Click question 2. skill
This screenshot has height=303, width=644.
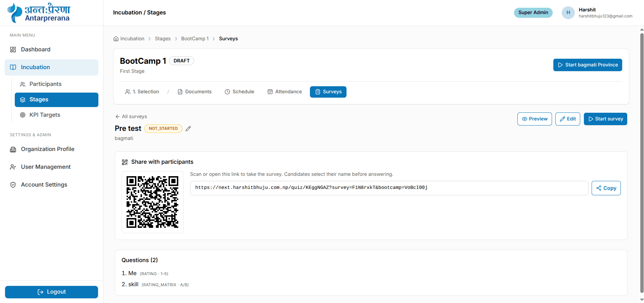[x=155, y=285]
